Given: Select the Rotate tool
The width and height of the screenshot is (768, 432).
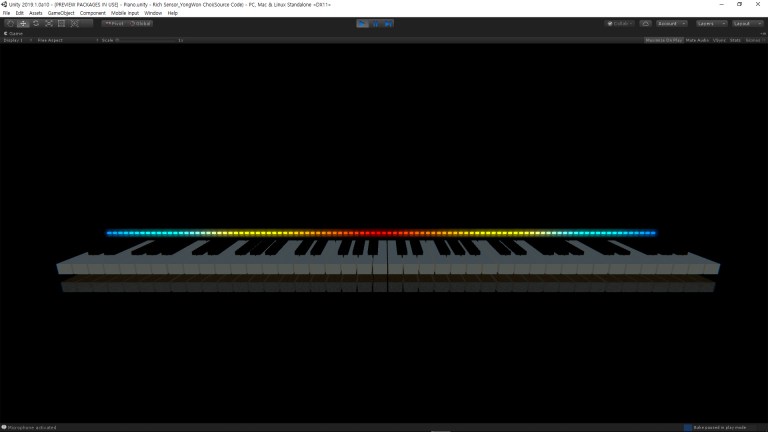Looking at the screenshot, I should 36,23.
